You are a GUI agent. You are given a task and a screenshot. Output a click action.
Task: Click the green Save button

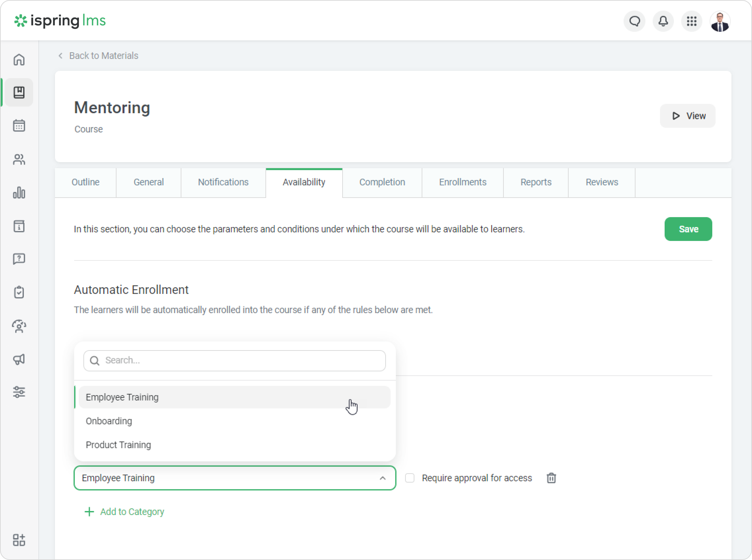point(688,229)
